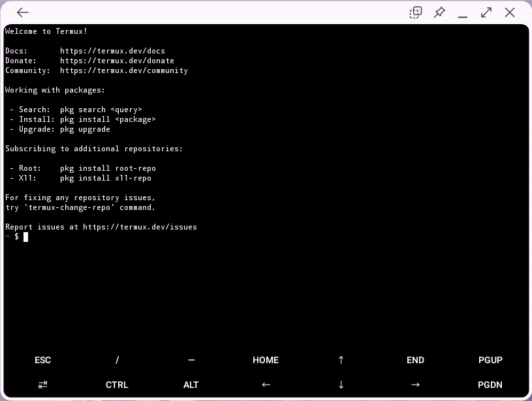Viewport: 532px width, 401px height.
Task: Click 'termux-change-repo' command text
Action: click(69, 207)
